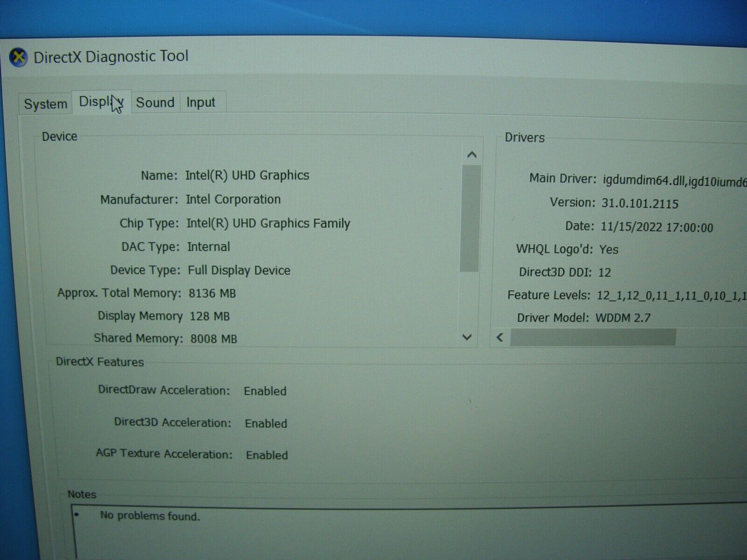The image size is (747, 560).
Task: Click 'No problems found.' in Notes box
Action: [150, 516]
